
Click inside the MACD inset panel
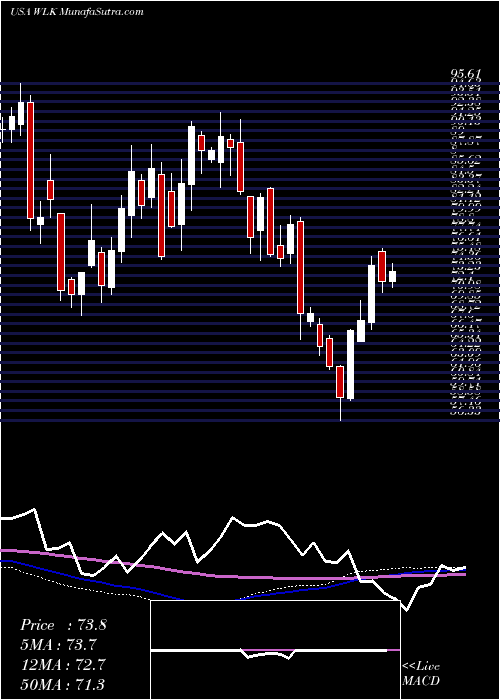tap(275, 650)
